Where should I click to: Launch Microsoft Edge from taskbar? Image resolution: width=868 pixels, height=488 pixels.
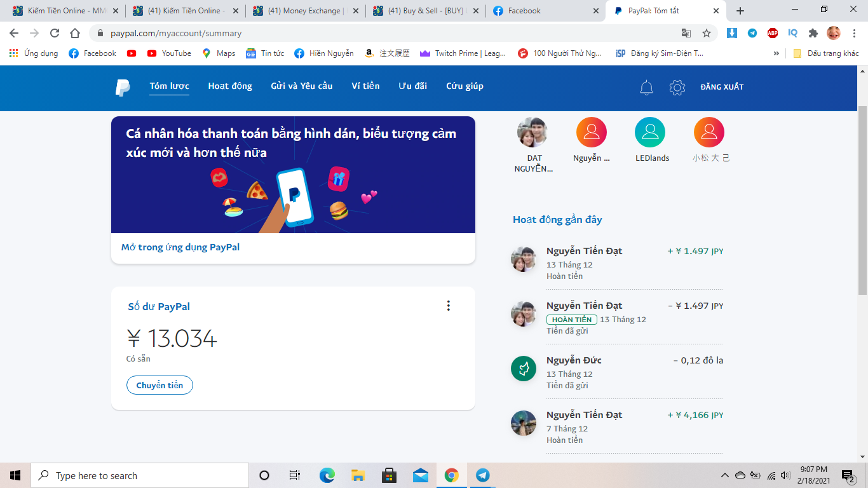coord(327,475)
